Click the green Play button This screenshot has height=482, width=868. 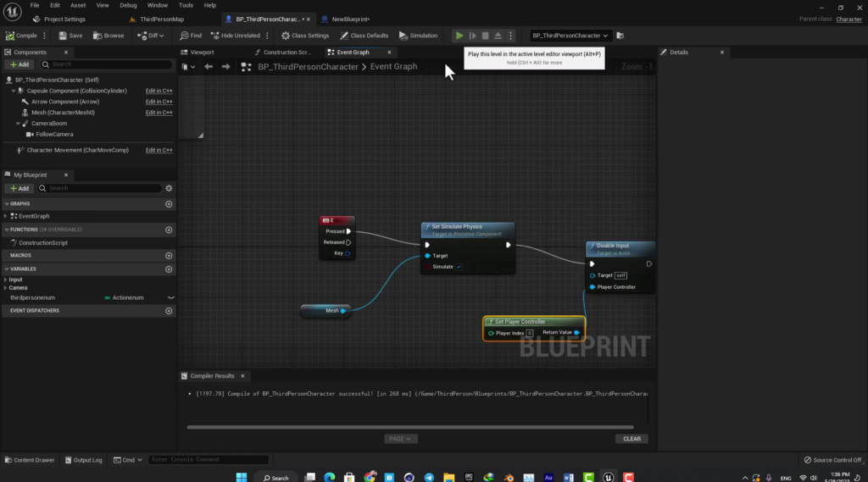(459, 36)
